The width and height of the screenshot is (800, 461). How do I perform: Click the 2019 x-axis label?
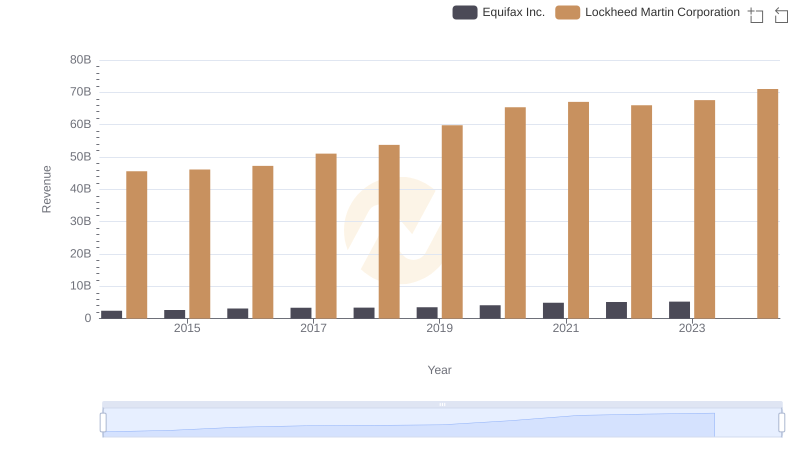(440, 328)
